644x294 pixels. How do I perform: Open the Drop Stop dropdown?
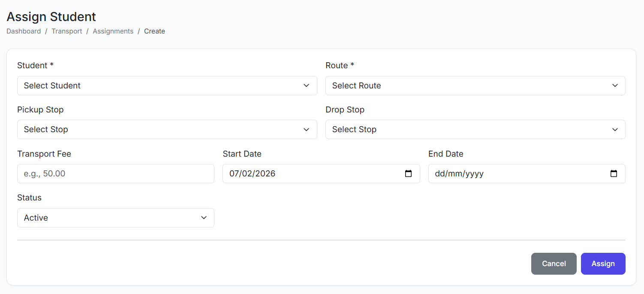pyautogui.click(x=475, y=130)
